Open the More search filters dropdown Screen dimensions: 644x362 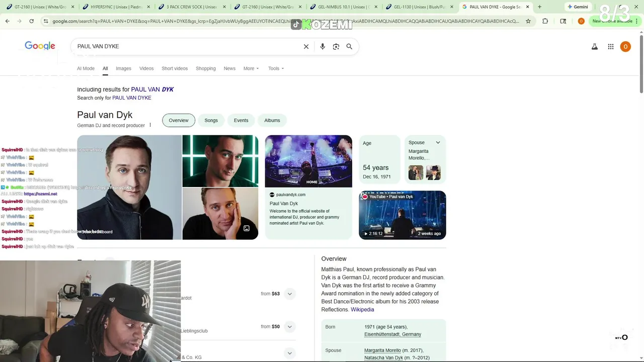(251, 68)
